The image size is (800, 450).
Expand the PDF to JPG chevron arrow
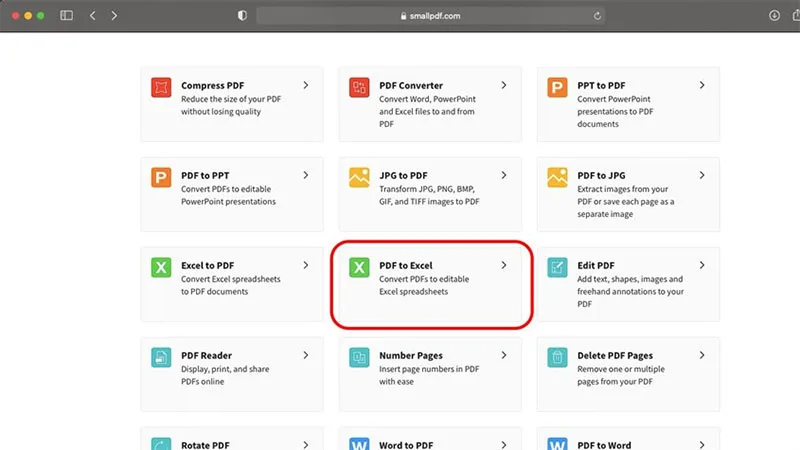click(702, 175)
